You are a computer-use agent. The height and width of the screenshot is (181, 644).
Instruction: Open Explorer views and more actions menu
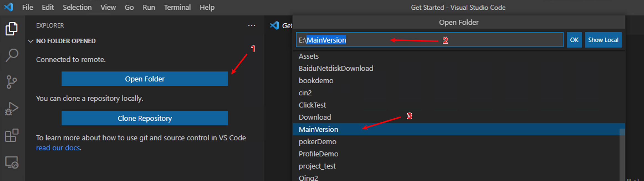(x=252, y=26)
